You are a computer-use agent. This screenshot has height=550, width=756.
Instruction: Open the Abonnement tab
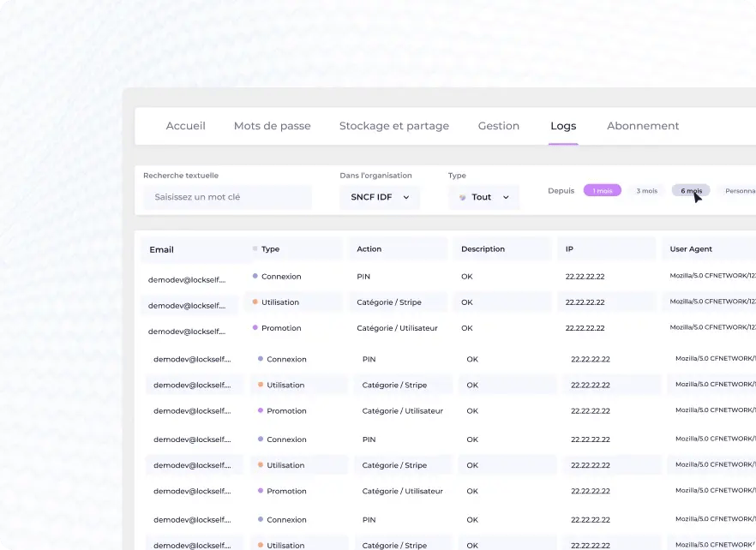tap(642, 126)
